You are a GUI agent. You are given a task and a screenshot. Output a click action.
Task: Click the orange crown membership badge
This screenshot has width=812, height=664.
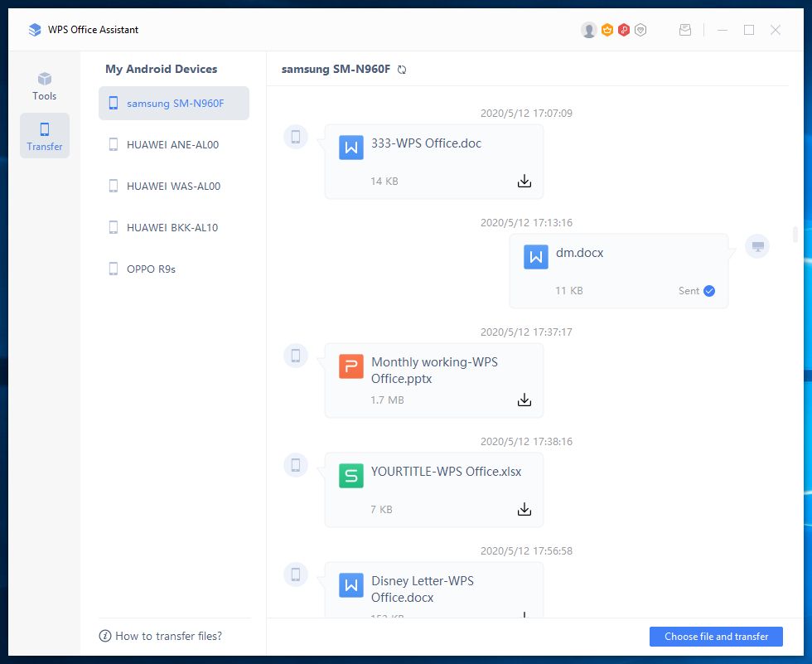(607, 30)
